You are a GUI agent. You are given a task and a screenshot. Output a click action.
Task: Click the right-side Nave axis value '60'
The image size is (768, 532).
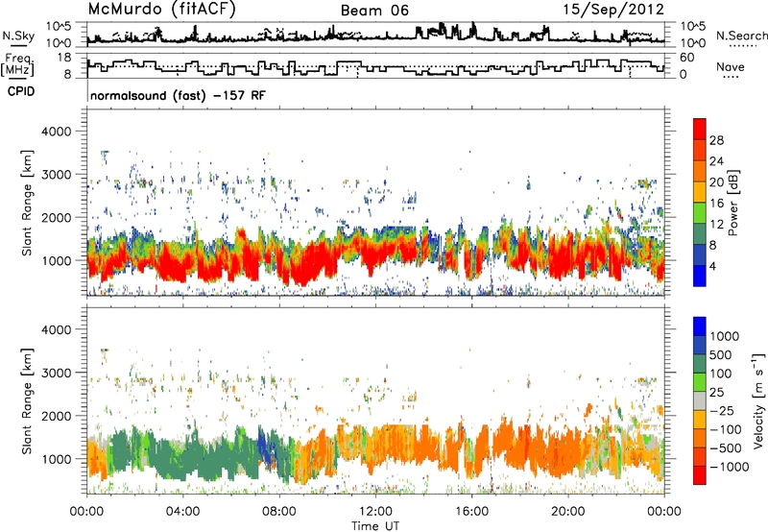click(687, 58)
